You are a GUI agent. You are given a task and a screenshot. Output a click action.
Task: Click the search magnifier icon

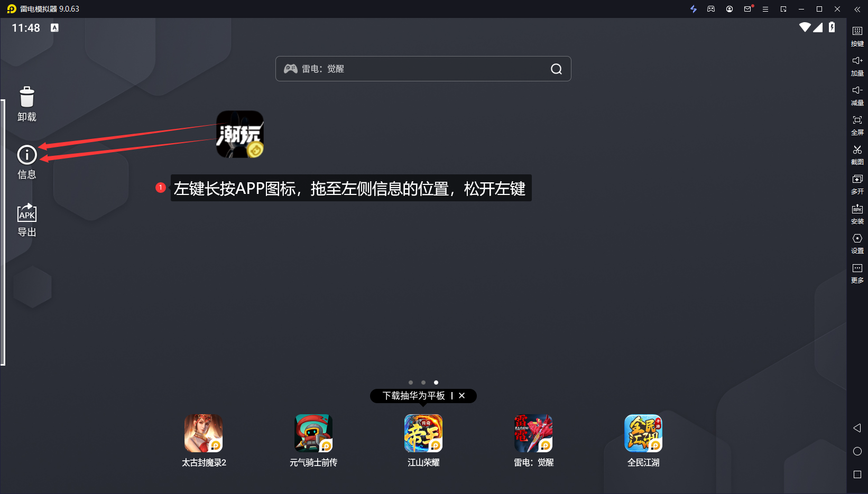tap(556, 69)
